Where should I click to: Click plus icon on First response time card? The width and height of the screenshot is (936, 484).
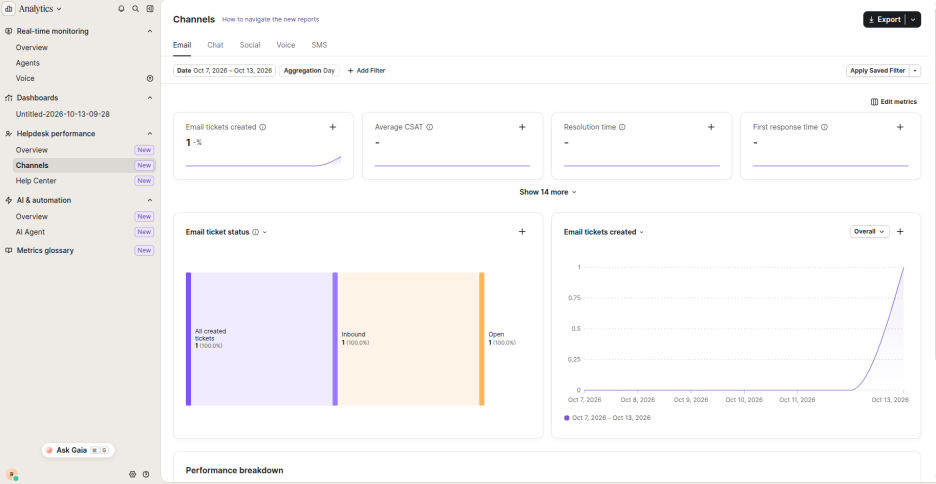[x=900, y=127]
